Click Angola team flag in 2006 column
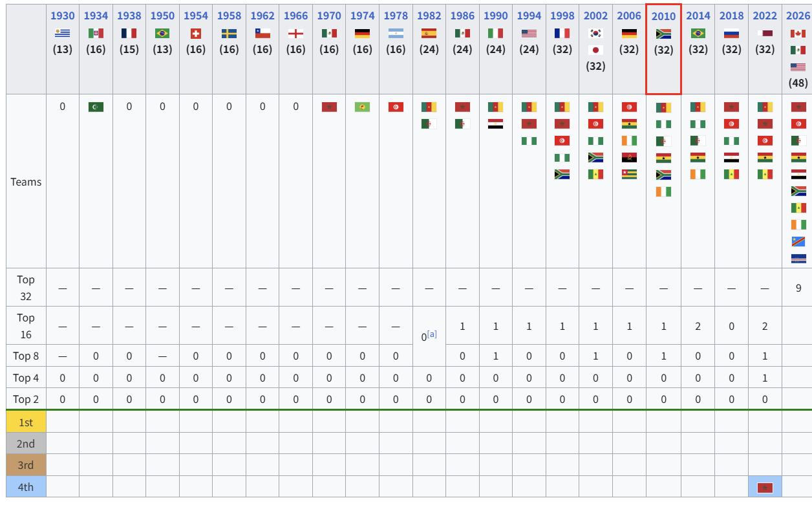Image resolution: width=812 pixels, height=509 pixels. point(630,157)
